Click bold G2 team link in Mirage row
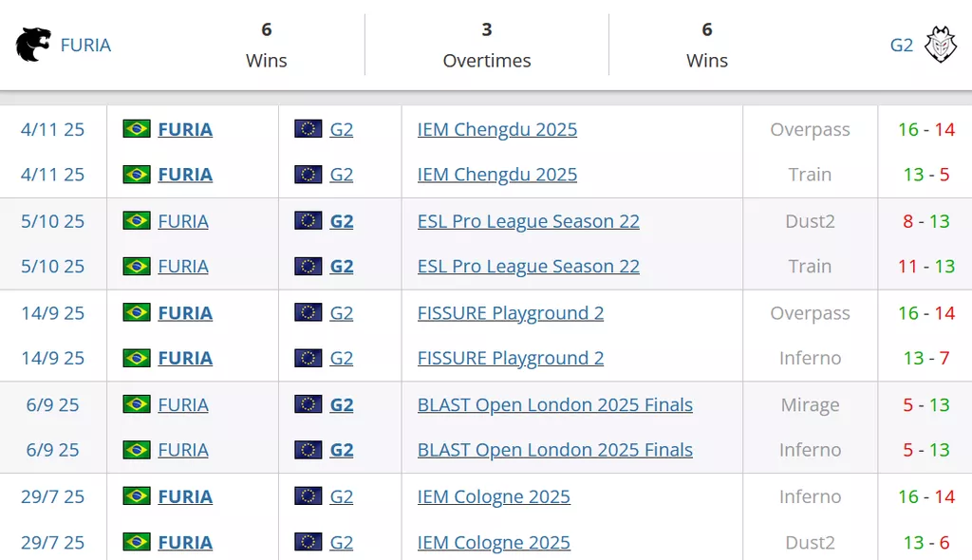Image resolution: width=972 pixels, height=560 pixels. 341,404
